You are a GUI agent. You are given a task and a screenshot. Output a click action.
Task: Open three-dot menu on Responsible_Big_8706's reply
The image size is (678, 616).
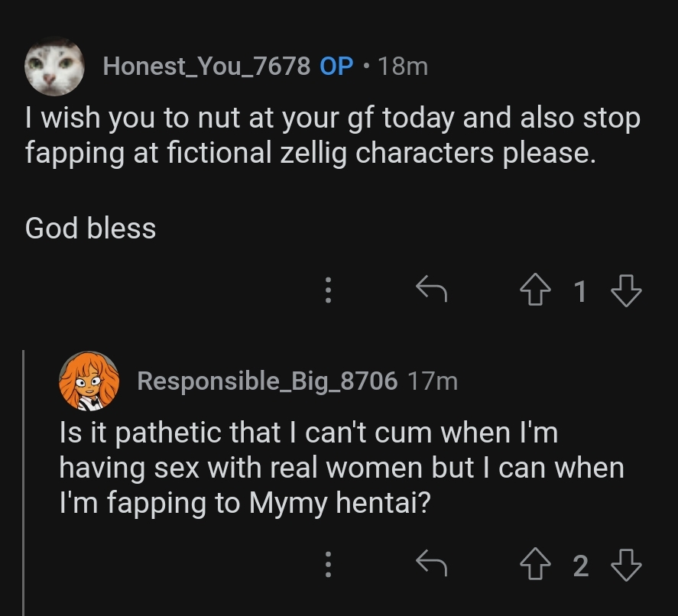[x=328, y=566]
